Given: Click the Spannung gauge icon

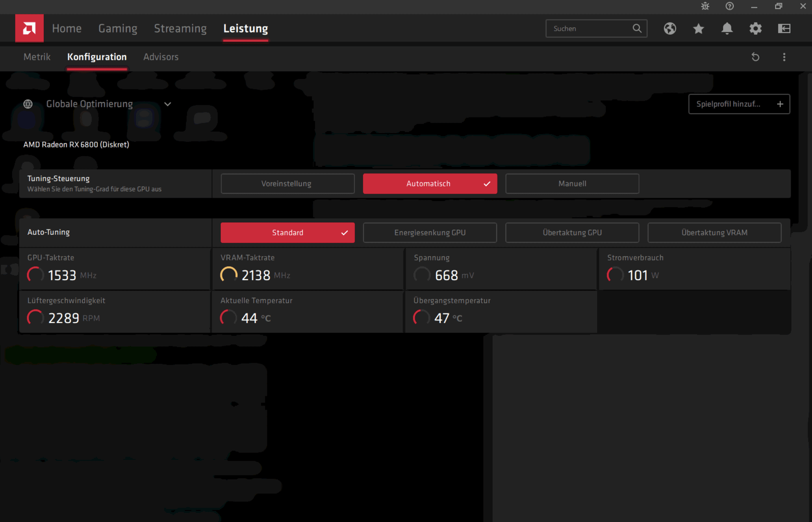Looking at the screenshot, I should 422,275.
